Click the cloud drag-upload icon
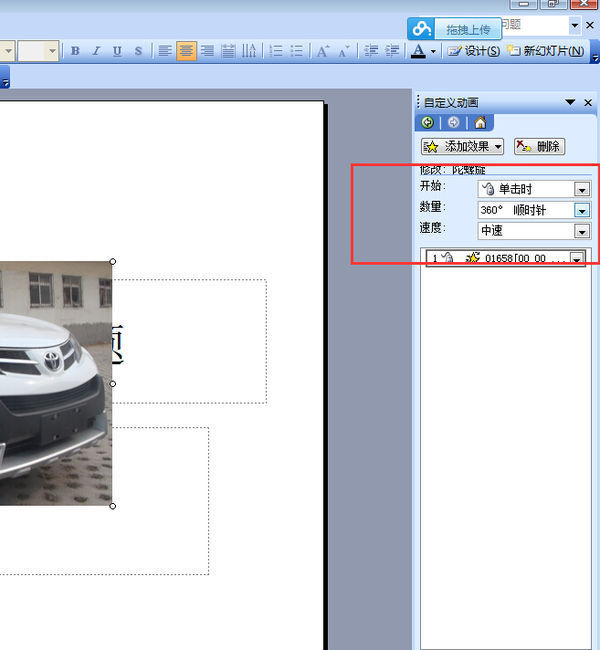Viewport: 600px width, 650px height. [421, 29]
